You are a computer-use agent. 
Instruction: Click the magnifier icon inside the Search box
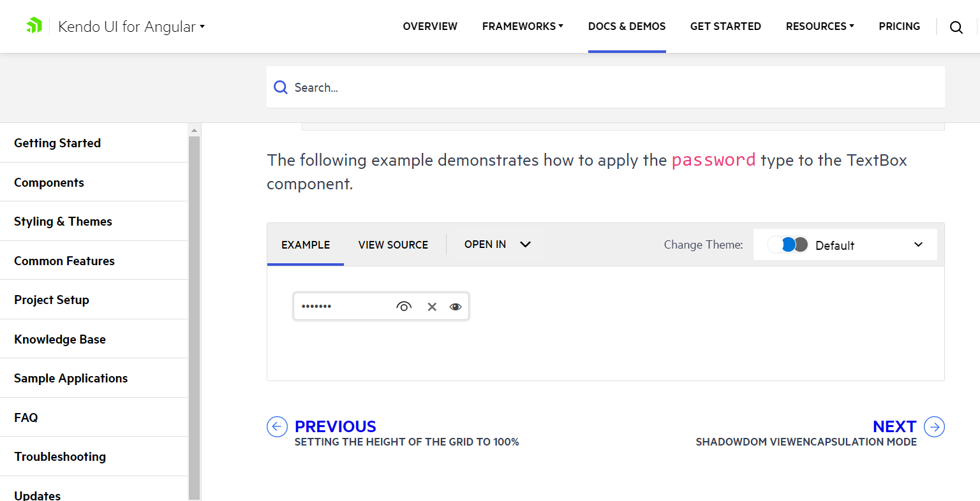pyautogui.click(x=280, y=87)
